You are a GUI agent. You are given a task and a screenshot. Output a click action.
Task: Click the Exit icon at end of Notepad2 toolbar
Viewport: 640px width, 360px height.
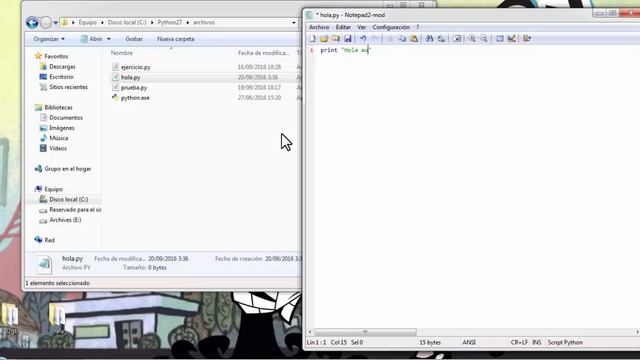point(527,39)
